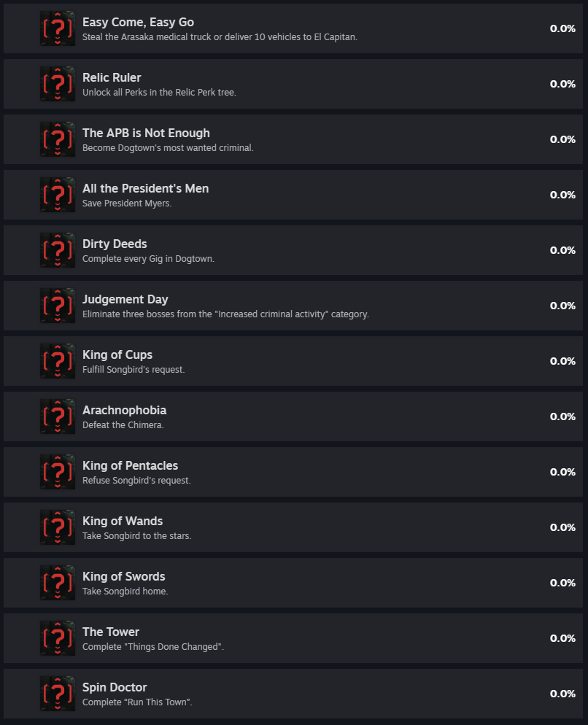Click the King of Cups achievement icon
The width and height of the screenshot is (588, 725).
coord(57,360)
